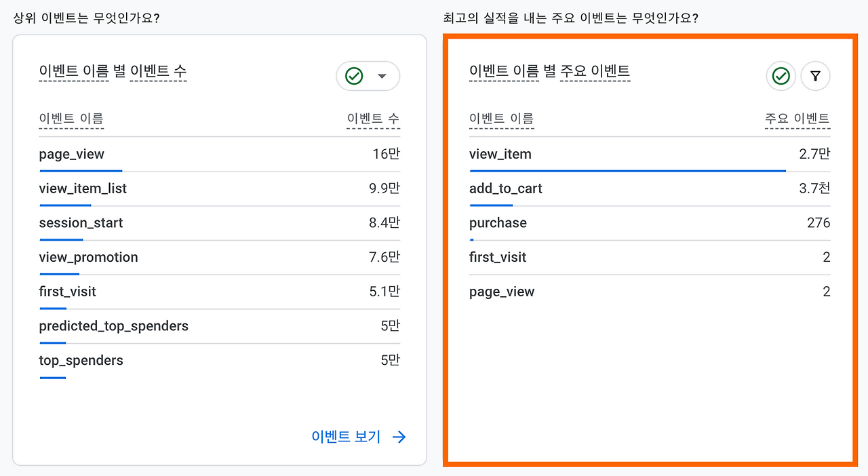Image resolution: width=868 pixels, height=476 pixels.
Task: Click the session_start event name
Action: (81, 223)
